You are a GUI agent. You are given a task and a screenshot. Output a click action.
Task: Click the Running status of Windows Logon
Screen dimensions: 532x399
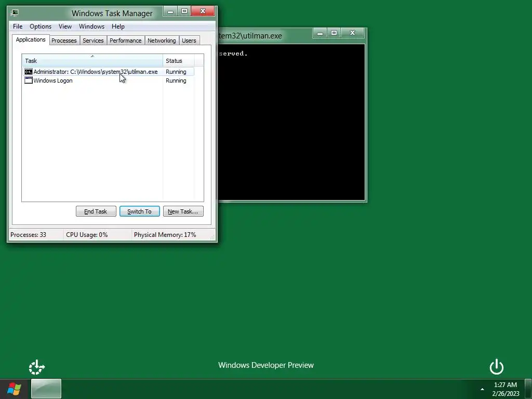tap(176, 81)
